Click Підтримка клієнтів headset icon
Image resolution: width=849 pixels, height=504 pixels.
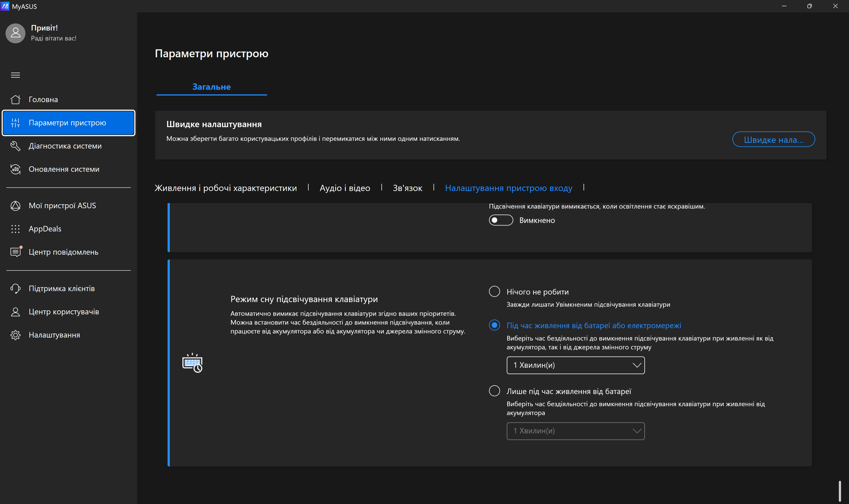pos(15,289)
